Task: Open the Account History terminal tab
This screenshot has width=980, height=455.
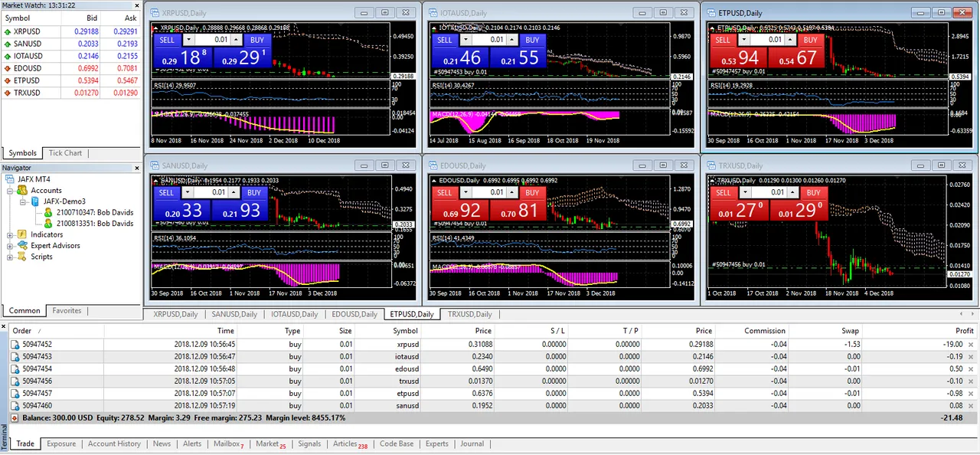Action: 114,444
